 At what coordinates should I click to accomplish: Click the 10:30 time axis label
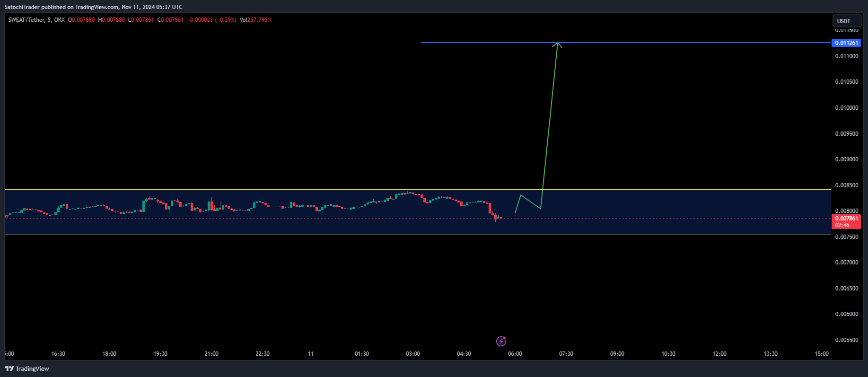[x=668, y=354]
